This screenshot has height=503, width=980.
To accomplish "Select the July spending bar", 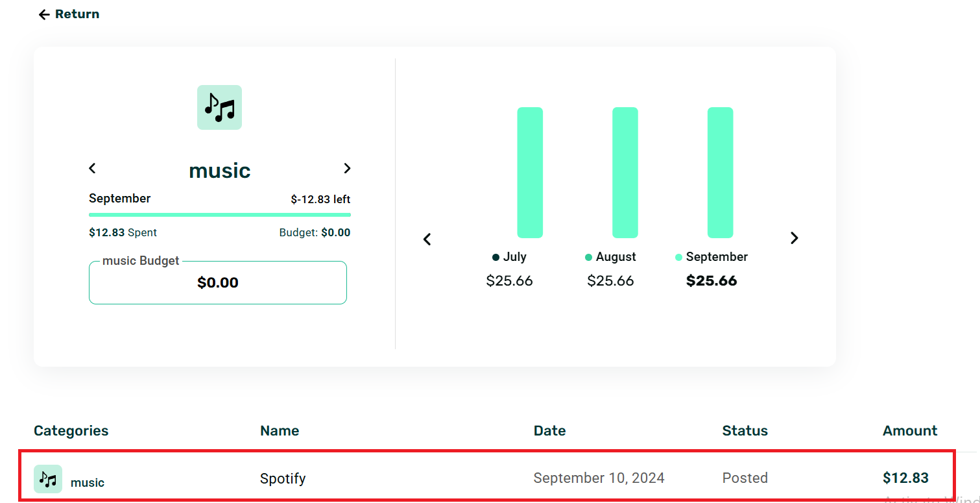I will [x=530, y=173].
